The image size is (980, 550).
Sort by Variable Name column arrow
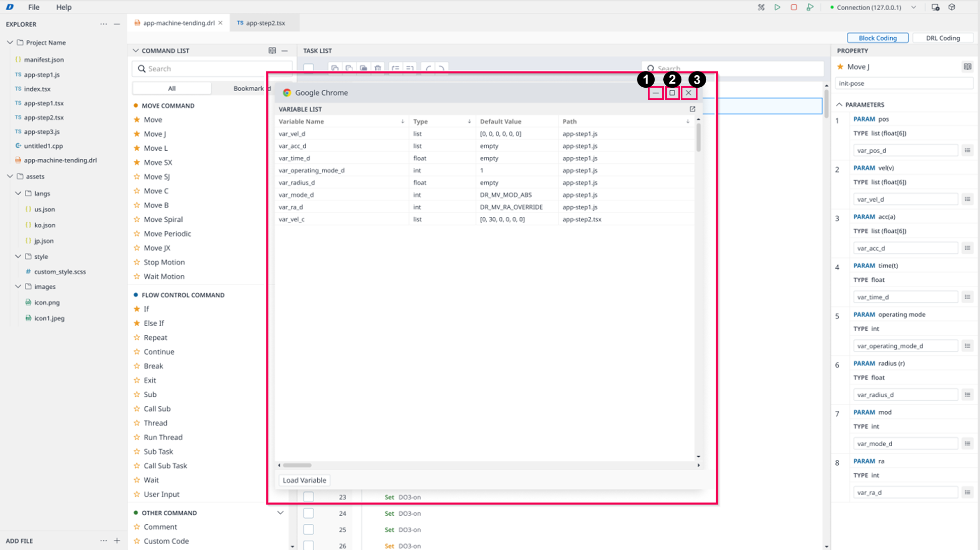tap(402, 121)
